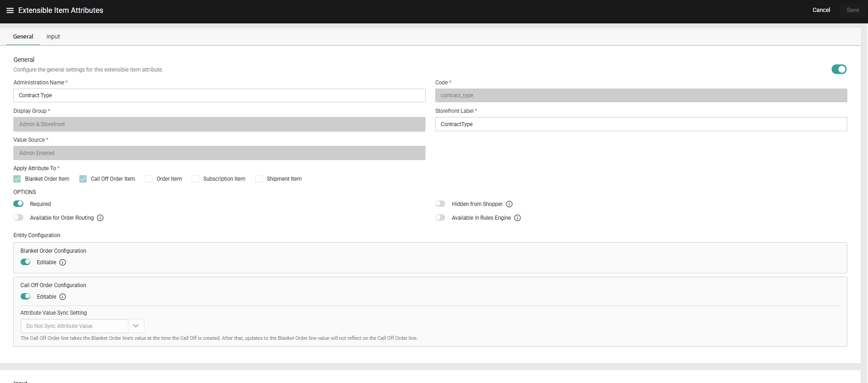Screen dimensions: 868x383
Task: Uncheck the Blanket Order Item checkbox
Action: 17,179
